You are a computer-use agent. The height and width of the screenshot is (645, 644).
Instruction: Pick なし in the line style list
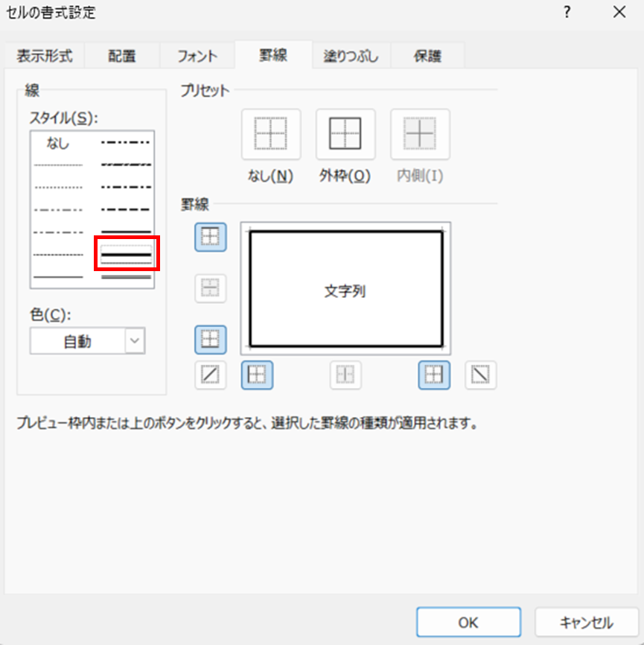[57, 143]
